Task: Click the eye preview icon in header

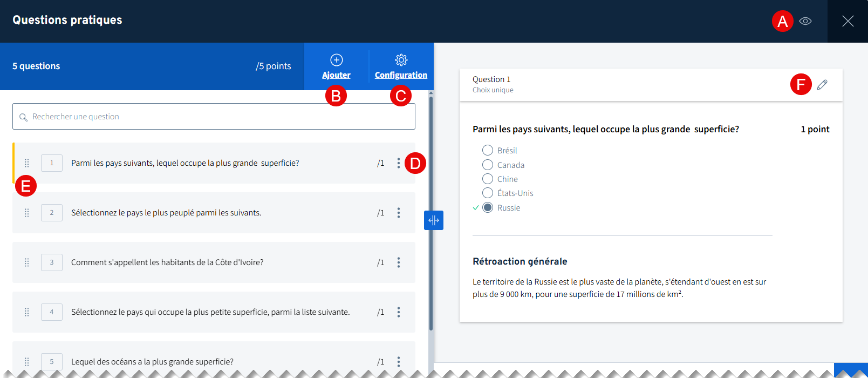Action: click(x=805, y=21)
